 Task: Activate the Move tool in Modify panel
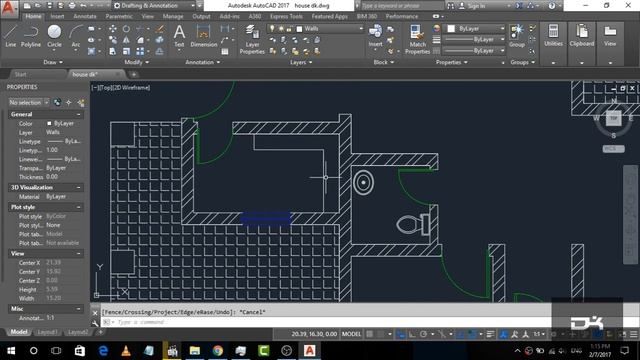coord(113,29)
